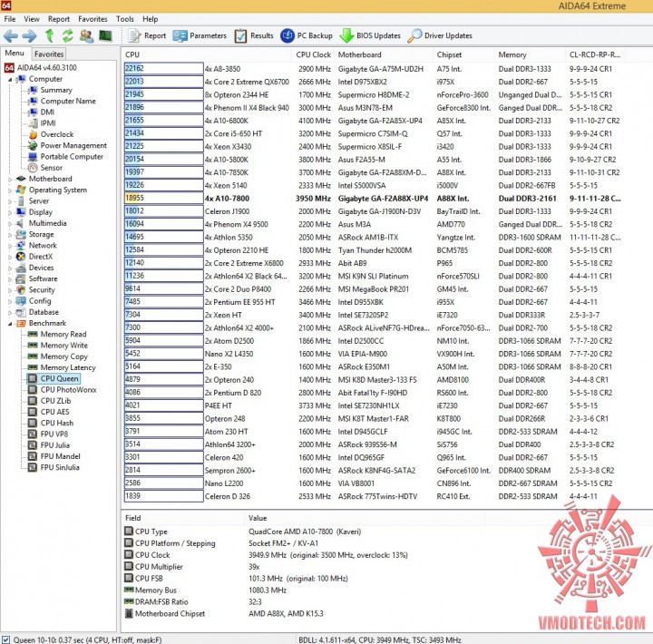Select the 4x A10-7800 result row

(x=373, y=199)
